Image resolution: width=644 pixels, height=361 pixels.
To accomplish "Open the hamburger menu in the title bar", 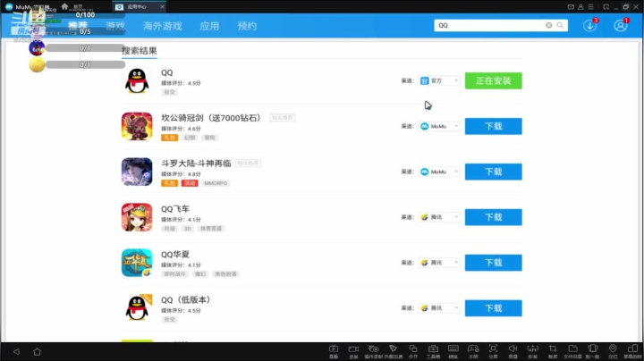I will [590, 7].
